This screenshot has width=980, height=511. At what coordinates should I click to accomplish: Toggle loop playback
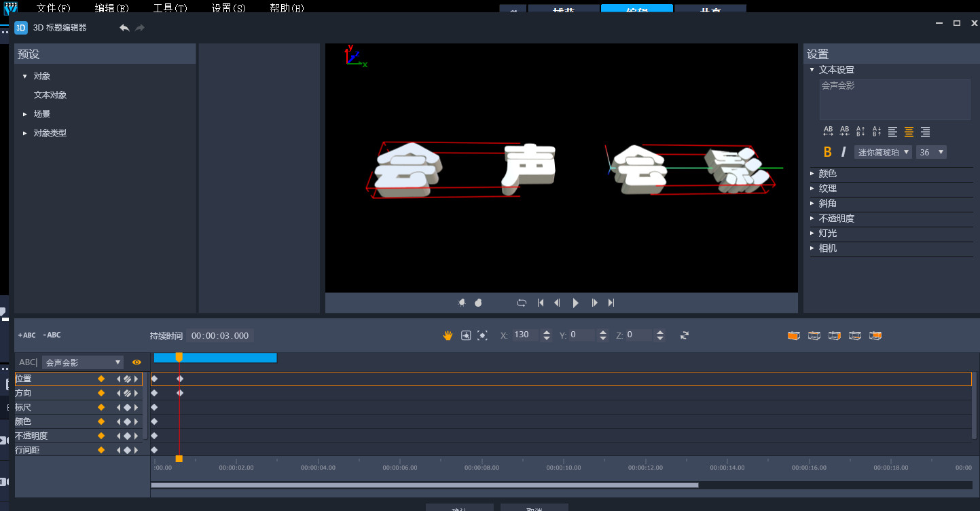click(x=522, y=303)
